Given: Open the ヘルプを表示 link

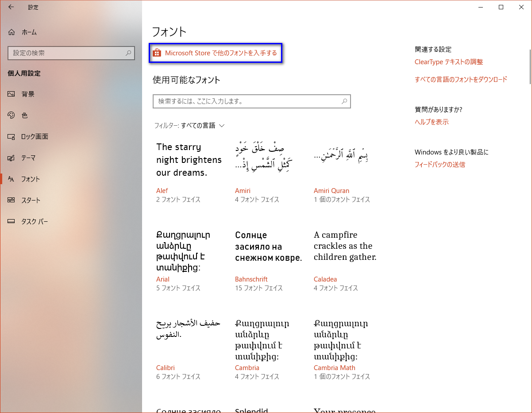Looking at the screenshot, I should 431,122.
